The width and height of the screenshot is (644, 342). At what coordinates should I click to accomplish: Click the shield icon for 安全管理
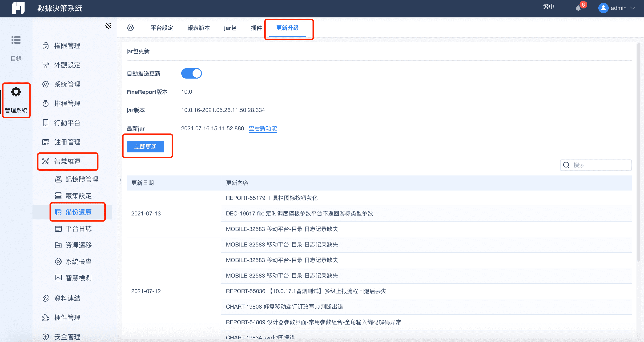(x=45, y=337)
